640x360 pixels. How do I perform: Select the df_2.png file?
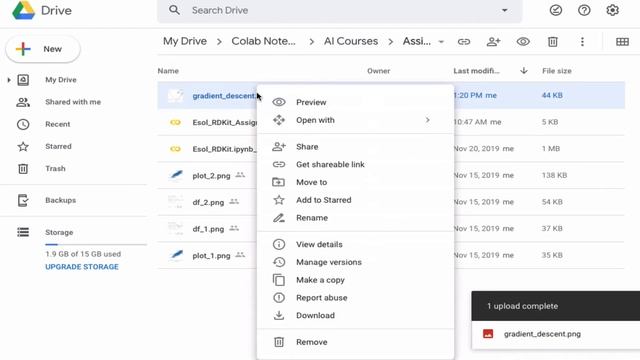pyautogui.click(x=208, y=202)
